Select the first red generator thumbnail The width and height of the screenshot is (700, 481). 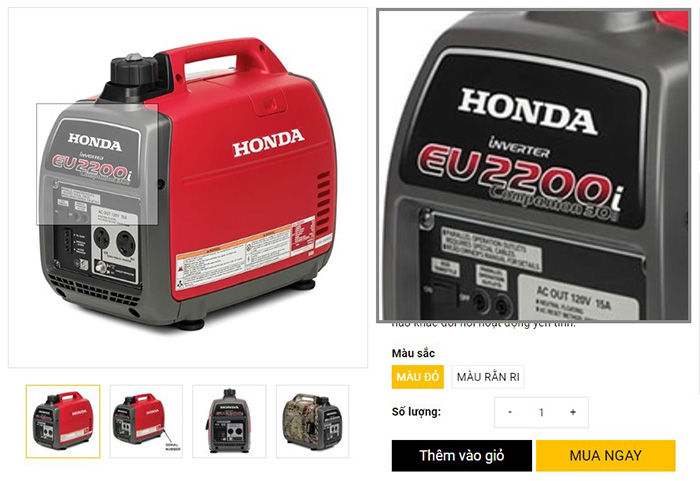(63, 421)
